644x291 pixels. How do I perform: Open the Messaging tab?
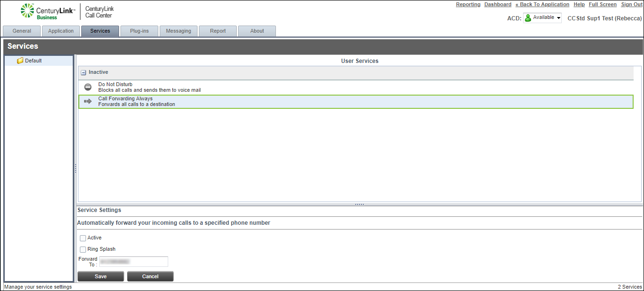click(179, 31)
